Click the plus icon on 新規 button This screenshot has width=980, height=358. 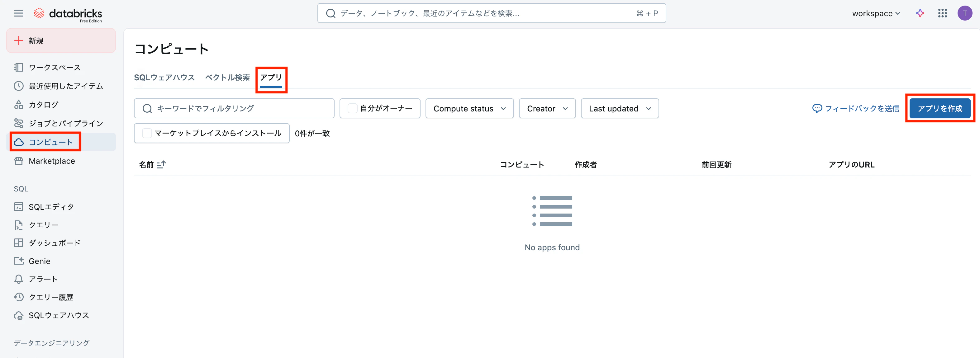[x=19, y=41]
